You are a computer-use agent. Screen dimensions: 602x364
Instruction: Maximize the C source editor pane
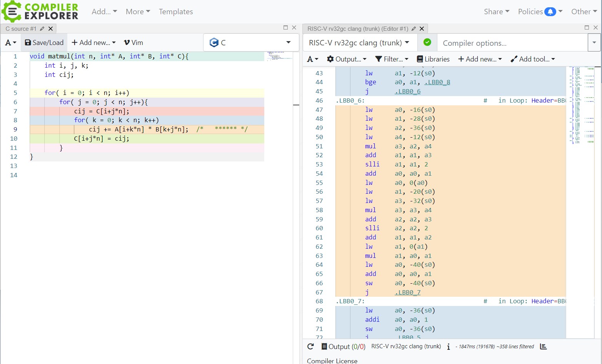coord(285,27)
